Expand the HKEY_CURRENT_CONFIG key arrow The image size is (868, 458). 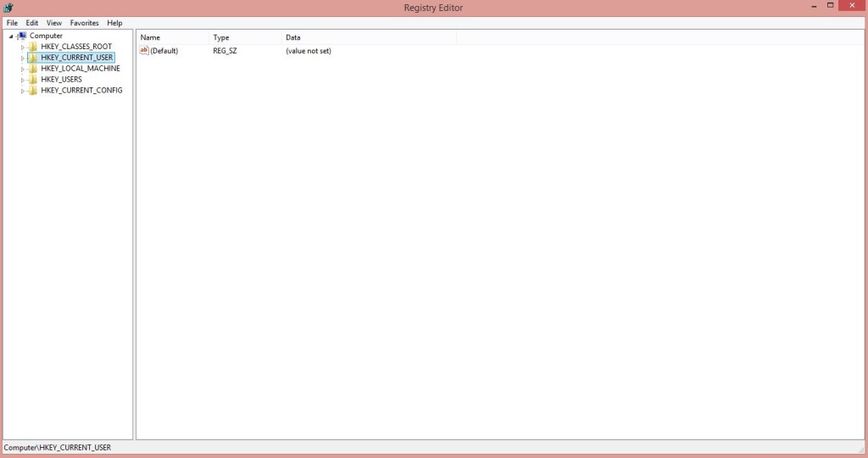(23, 91)
